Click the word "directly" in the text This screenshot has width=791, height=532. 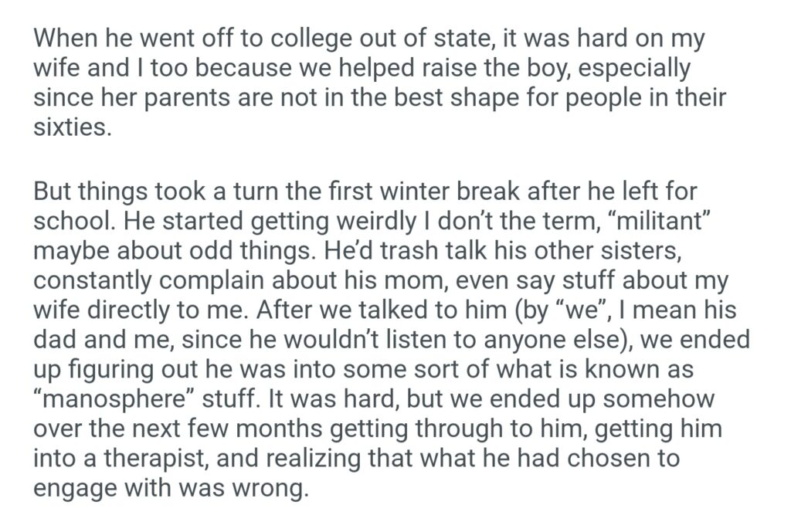click(134, 310)
